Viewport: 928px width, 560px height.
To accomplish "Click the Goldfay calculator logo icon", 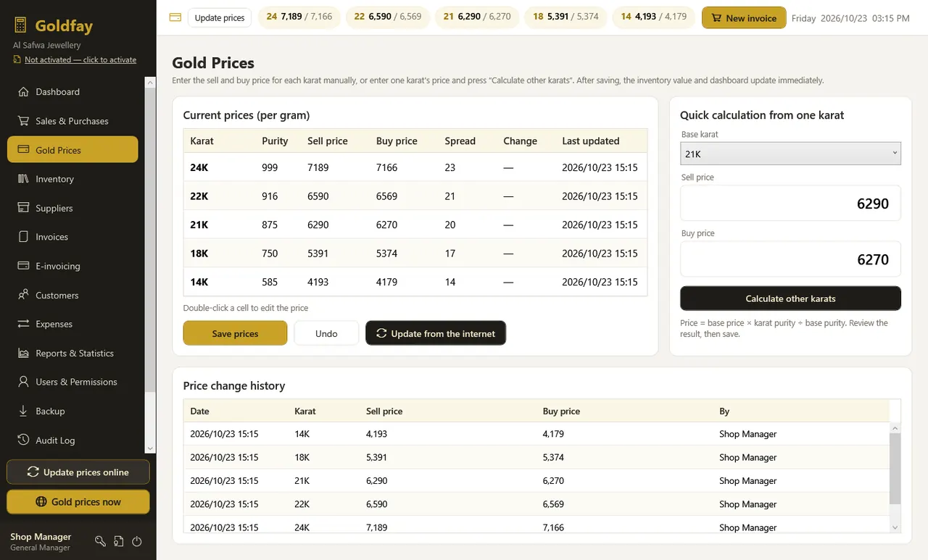I will coord(20,26).
